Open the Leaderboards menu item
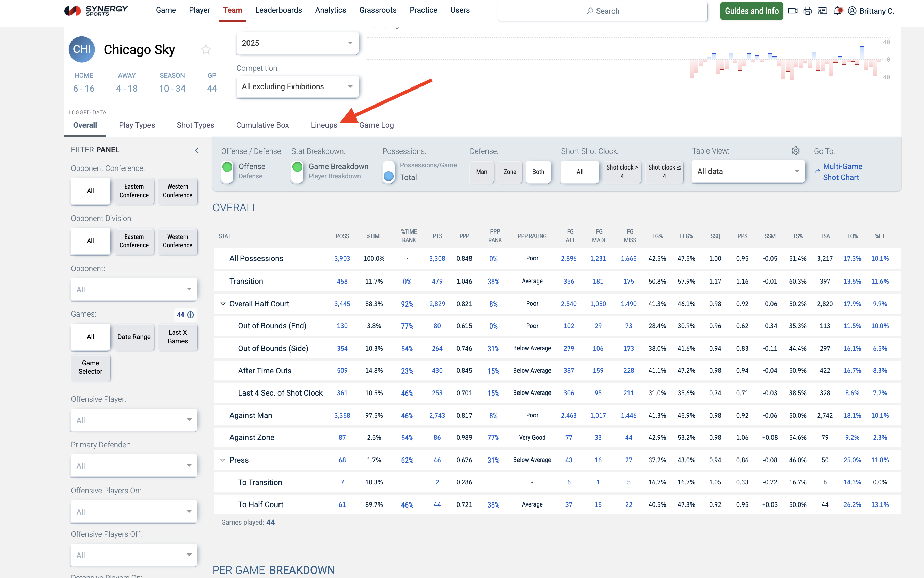The height and width of the screenshot is (578, 924). pyautogui.click(x=278, y=10)
